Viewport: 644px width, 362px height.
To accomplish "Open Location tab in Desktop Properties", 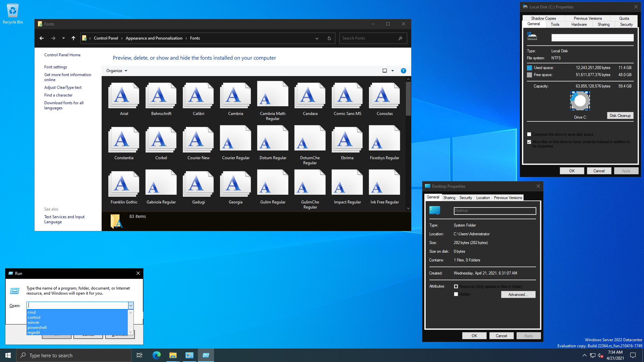I will [x=483, y=198].
